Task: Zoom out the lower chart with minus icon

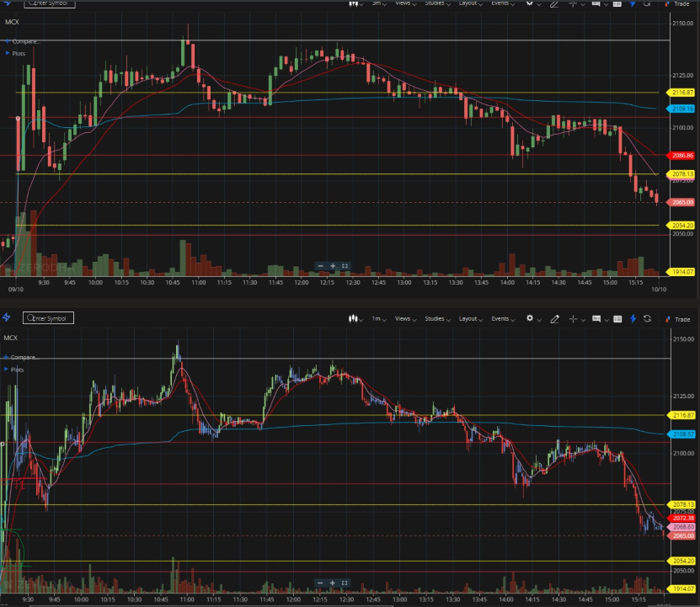Action: pyautogui.click(x=320, y=583)
